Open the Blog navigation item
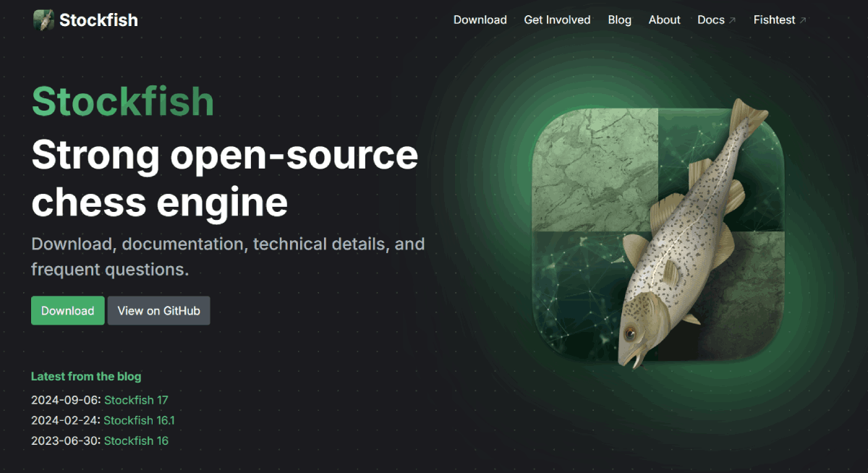868x473 pixels. [619, 20]
